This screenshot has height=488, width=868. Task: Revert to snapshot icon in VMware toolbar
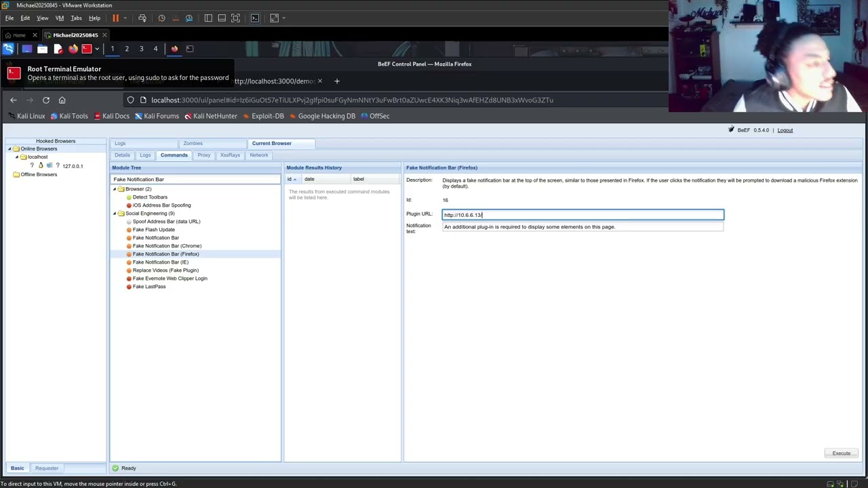pos(176,18)
